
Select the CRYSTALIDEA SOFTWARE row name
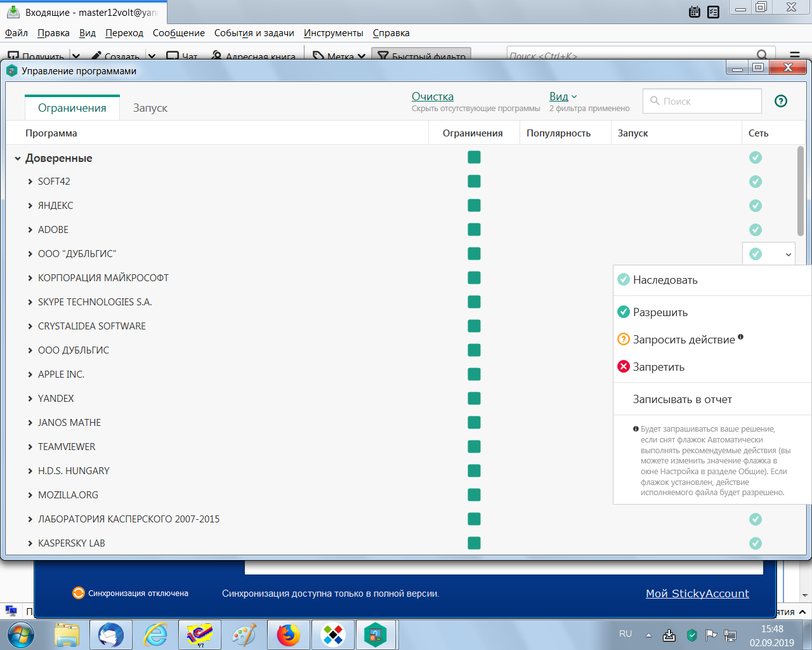tap(92, 326)
